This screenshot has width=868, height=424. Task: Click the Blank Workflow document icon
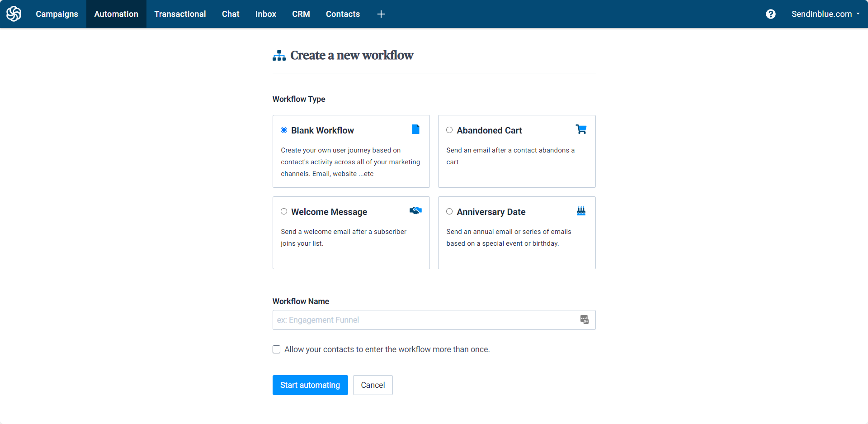415,129
